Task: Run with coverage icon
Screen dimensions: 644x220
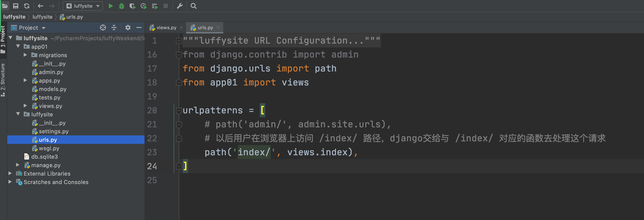Action: click(132, 6)
